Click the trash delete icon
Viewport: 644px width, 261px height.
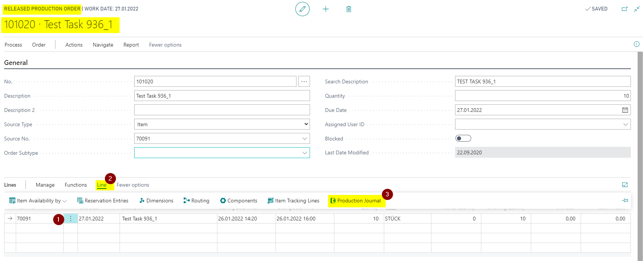[349, 9]
